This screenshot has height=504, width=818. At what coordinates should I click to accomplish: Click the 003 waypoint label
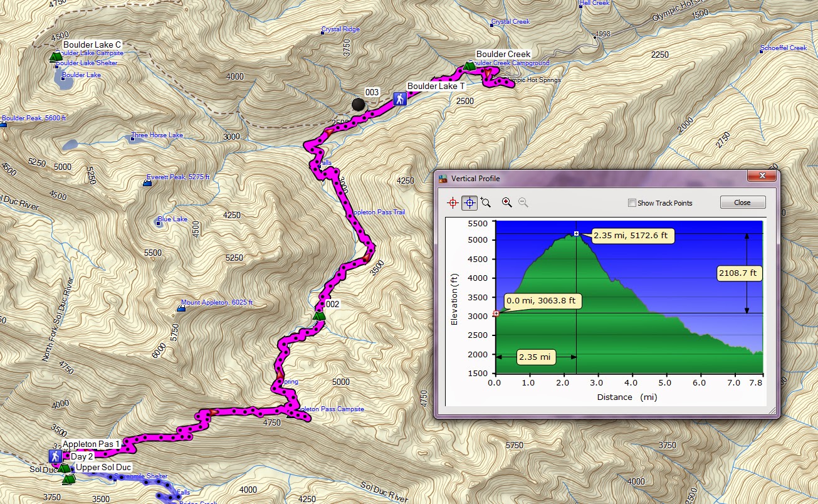tap(372, 93)
